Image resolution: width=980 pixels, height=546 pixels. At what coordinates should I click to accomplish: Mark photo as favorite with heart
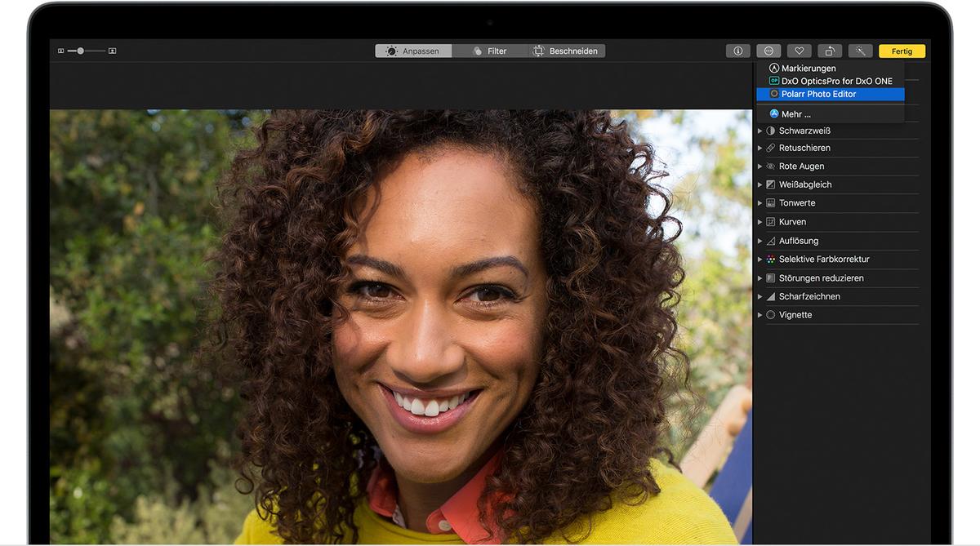[x=800, y=51]
